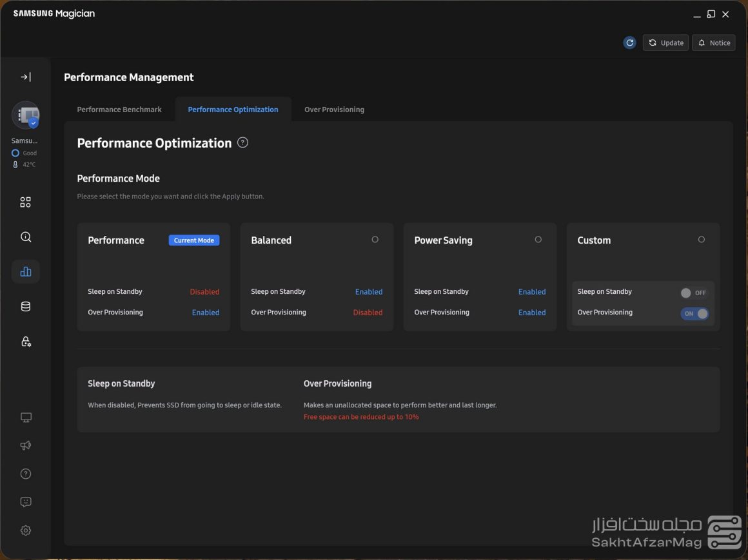Select the Power Saving mode radio button
Viewport: 748px width, 560px height.
538,240
